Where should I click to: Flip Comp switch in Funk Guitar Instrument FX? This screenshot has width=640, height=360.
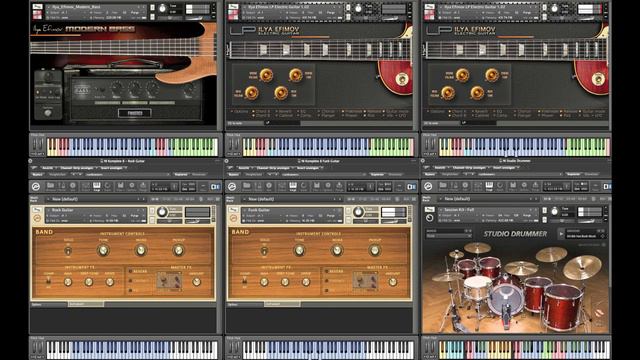coord(244,281)
